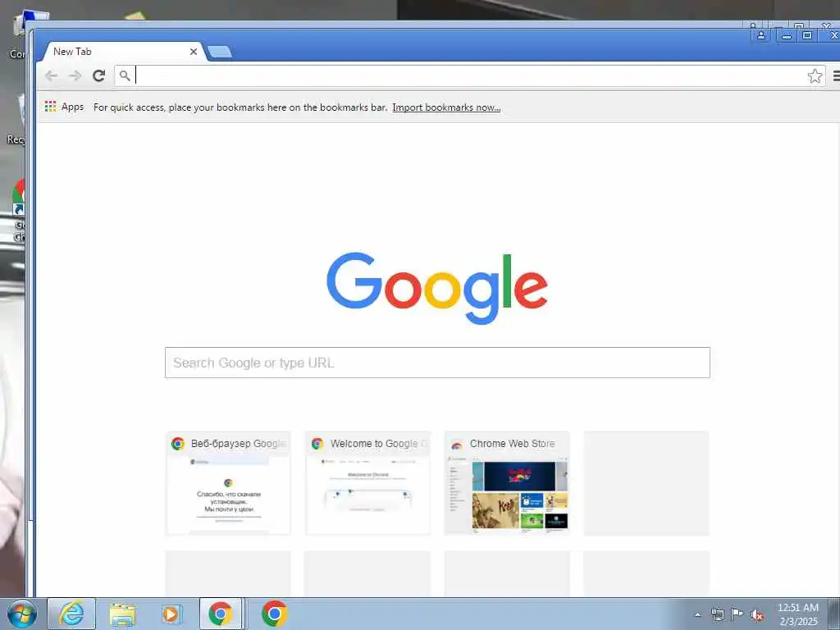Viewport: 840px width, 630px height.
Task: Focus the address bar omnibox
Action: 470,75
